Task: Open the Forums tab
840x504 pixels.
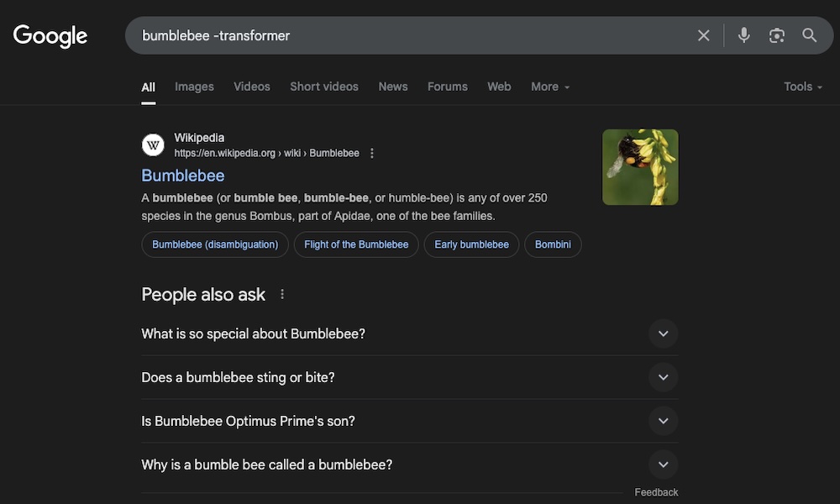Action: [x=448, y=87]
